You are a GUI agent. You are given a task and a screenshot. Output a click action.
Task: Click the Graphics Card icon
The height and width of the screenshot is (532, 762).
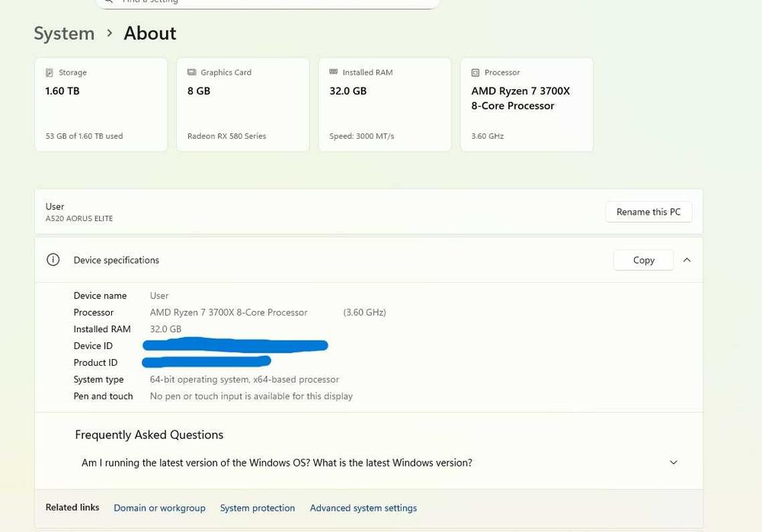(191, 72)
